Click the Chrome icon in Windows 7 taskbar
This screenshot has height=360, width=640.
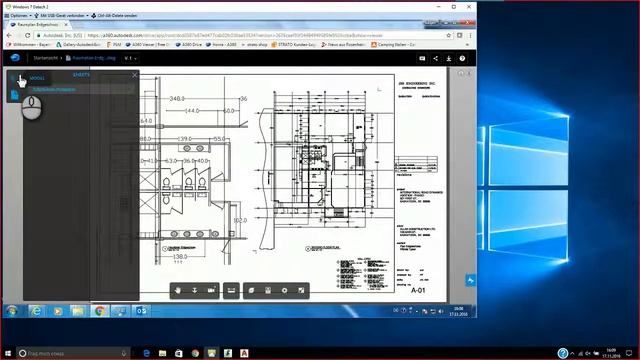pos(100,311)
